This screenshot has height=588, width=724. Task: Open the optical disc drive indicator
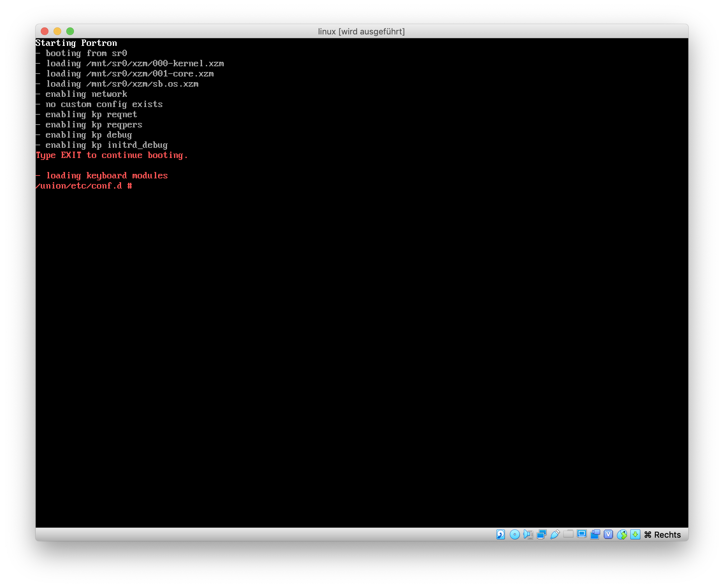coord(514,534)
